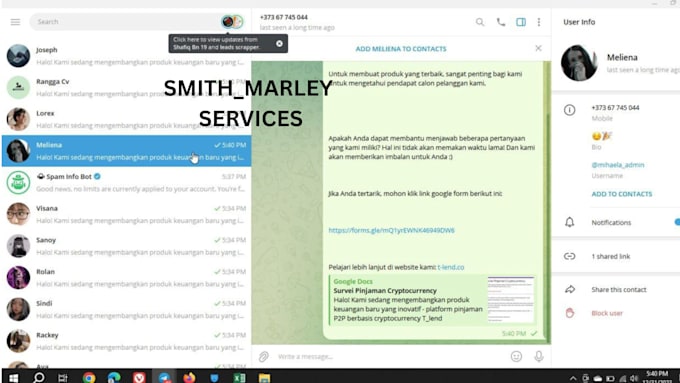This screenshot has height=383, width=680.
Task: Close the add-to-contacts banner
Action: (538, 48)
